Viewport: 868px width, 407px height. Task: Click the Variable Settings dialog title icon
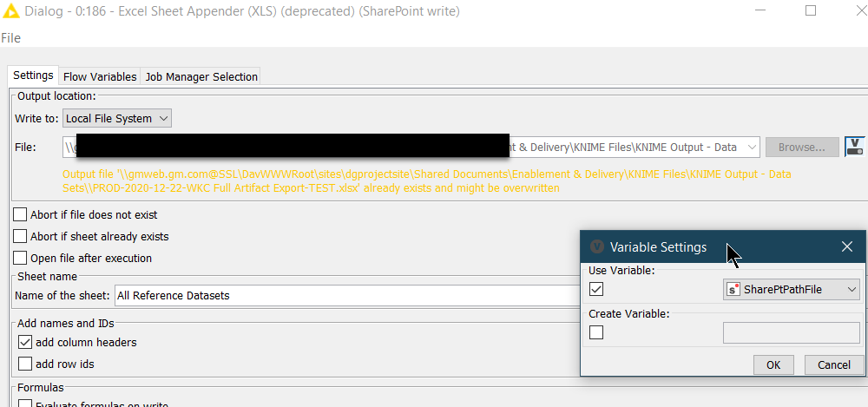point(596,246)
